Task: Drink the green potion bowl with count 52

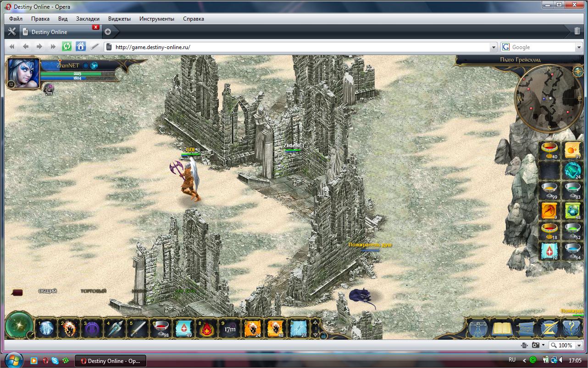Action: coord(572,231)
